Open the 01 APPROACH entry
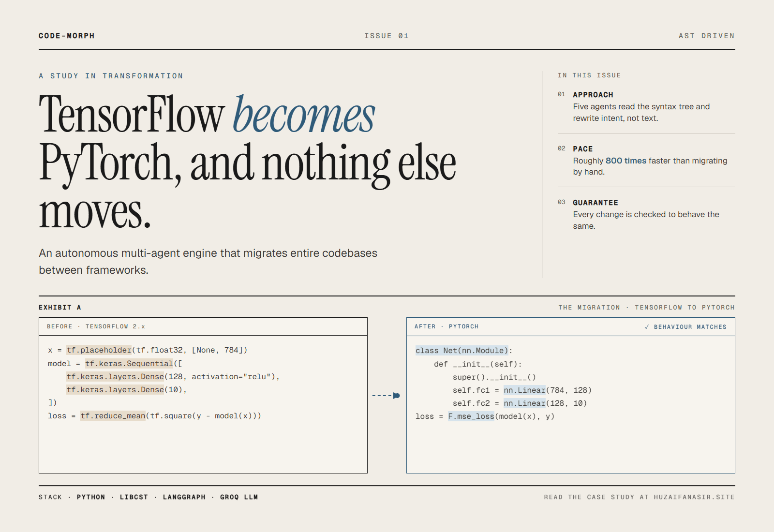Image resolution: width=774 pixels, height=532 pixels. pyautogui.click(x=646, y=106)
